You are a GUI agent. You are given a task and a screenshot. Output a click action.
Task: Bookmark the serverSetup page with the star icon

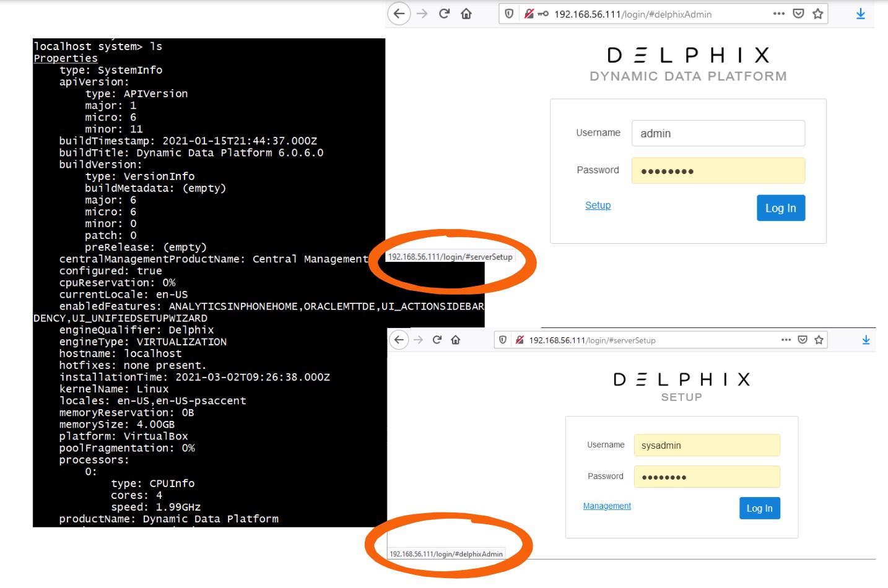[x=819, y=340]
